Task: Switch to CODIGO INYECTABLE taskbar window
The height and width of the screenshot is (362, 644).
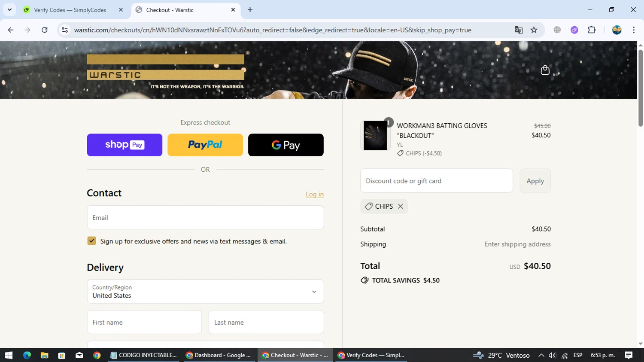Action: [x=143, y=355]
